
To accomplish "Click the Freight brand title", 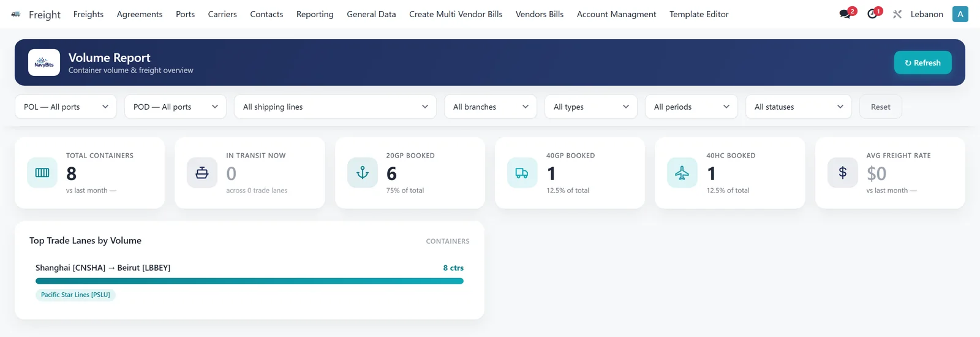I will (x=45, y=15).
